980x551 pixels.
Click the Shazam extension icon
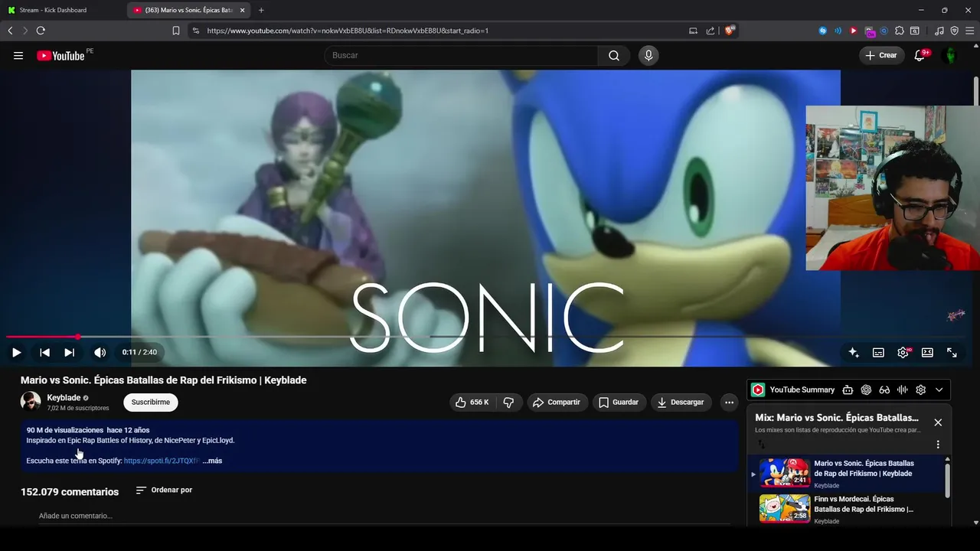pyautogui.click(x=823, y=31)
